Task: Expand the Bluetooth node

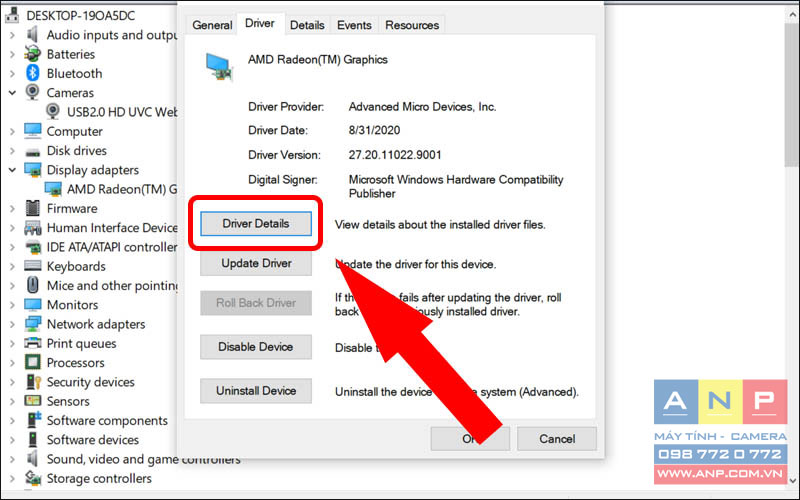Action: coord(12,73)
